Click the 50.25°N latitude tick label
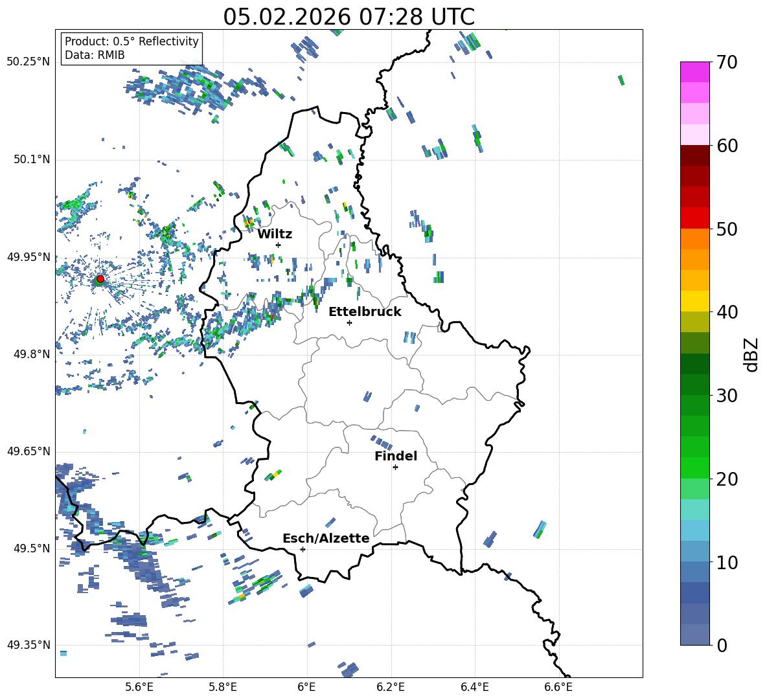 coord(29,62)
